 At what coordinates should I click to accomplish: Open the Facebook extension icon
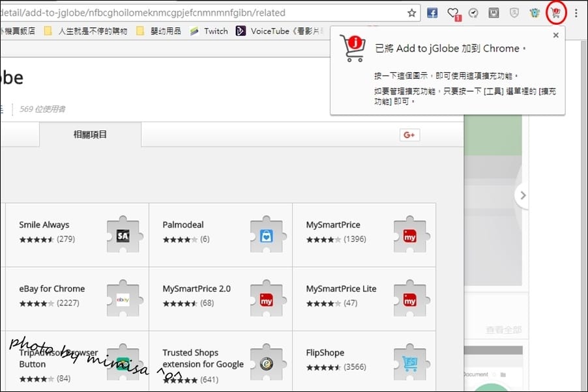coord(432,12)
